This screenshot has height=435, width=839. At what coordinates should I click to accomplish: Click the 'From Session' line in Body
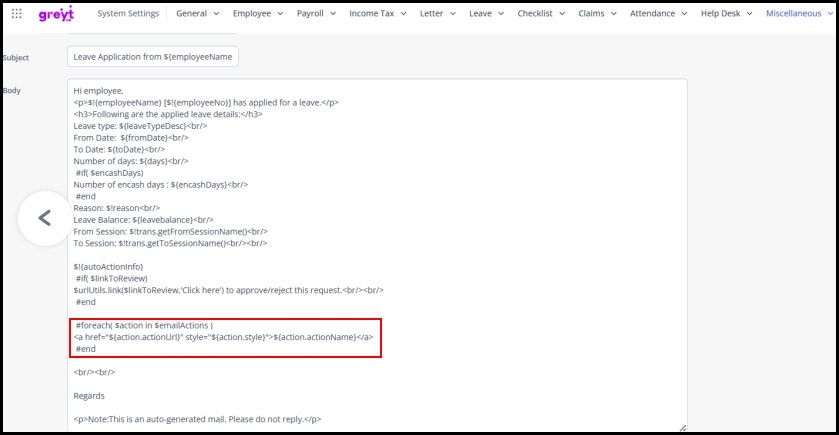[x=171, y=232]
